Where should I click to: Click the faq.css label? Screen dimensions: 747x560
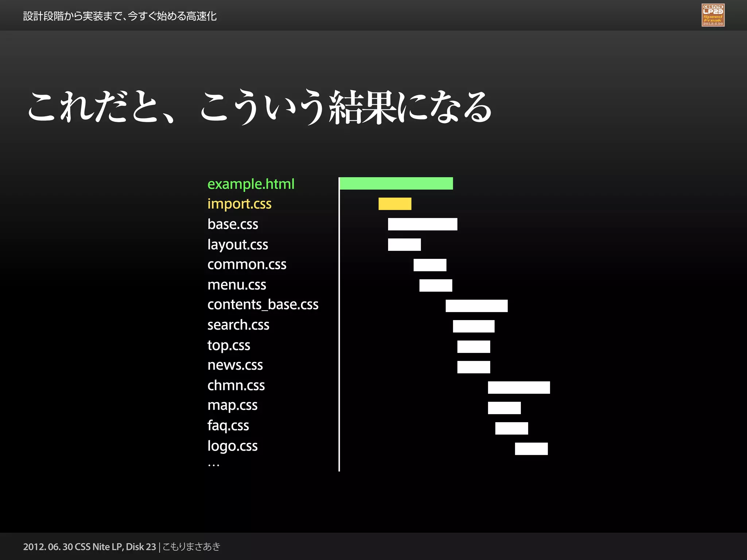pyautogui.click(x=228, y=426)
